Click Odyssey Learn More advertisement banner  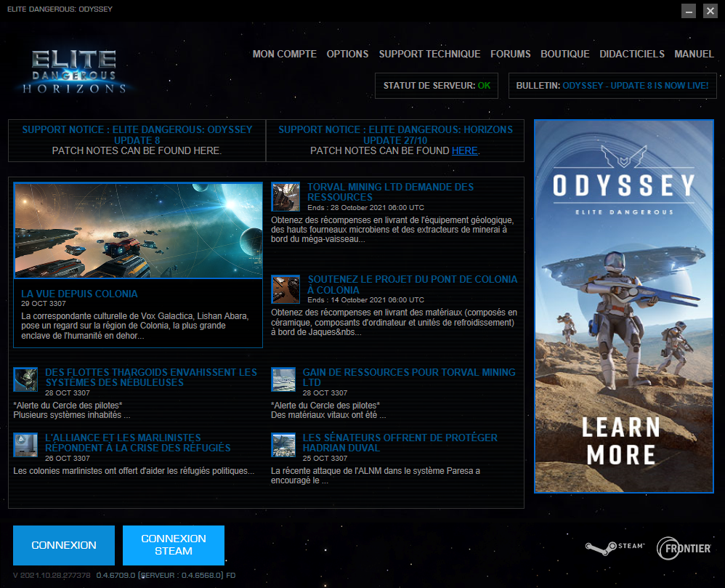pyautogui.click(x=624, y=306)
